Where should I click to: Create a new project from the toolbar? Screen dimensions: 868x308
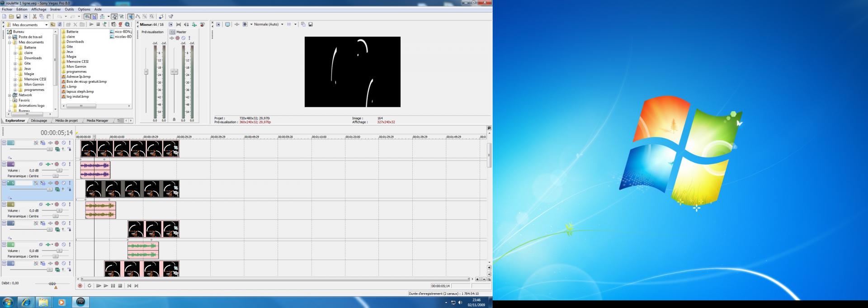(4, 16)
